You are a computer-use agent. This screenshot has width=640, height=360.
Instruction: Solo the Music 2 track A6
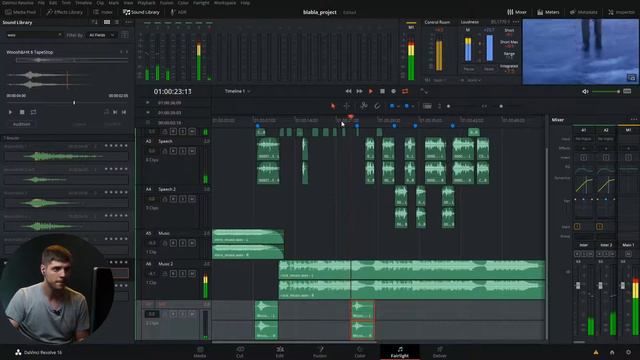[x=182, y=273]
